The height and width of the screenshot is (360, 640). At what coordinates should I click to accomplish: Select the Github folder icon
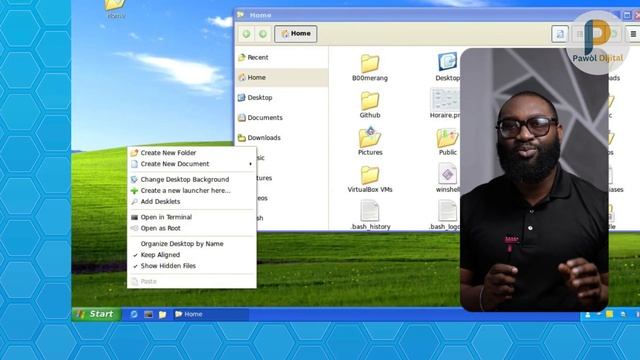coord(370,101)
